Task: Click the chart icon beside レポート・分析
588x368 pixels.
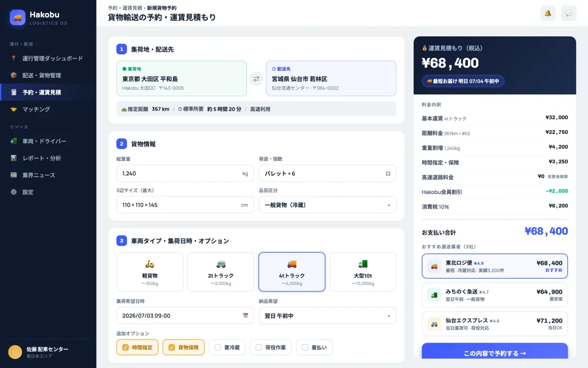Action: (x=14, y=158)
